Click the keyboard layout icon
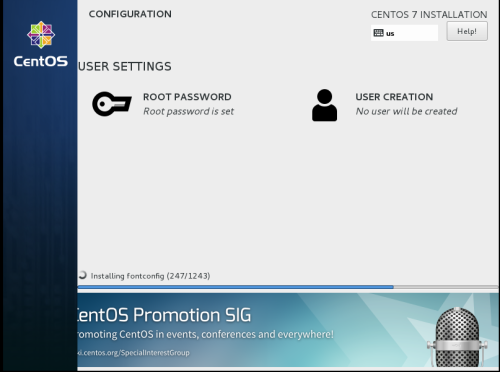The height and width of the screenshot is (372, 500). [378, 33]
